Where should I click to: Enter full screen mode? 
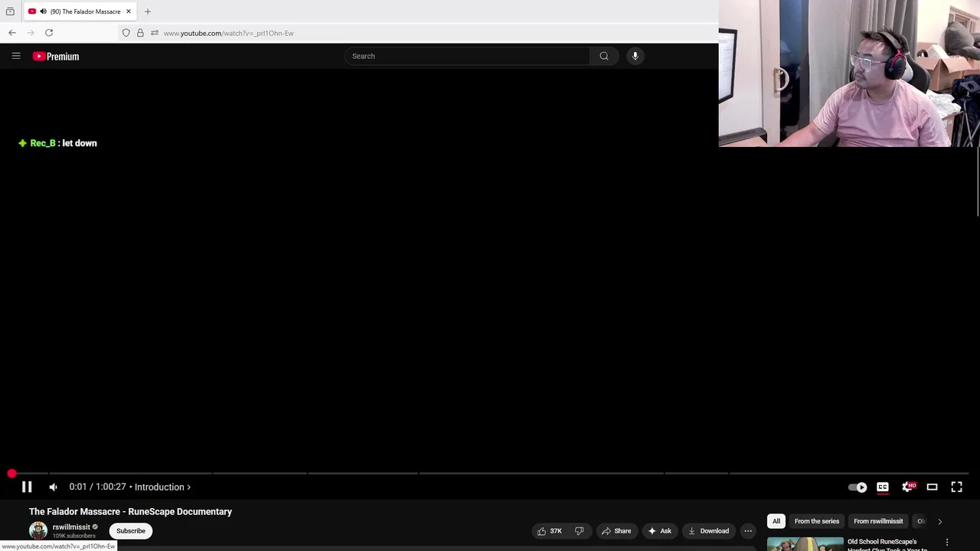tap(956, 487)
